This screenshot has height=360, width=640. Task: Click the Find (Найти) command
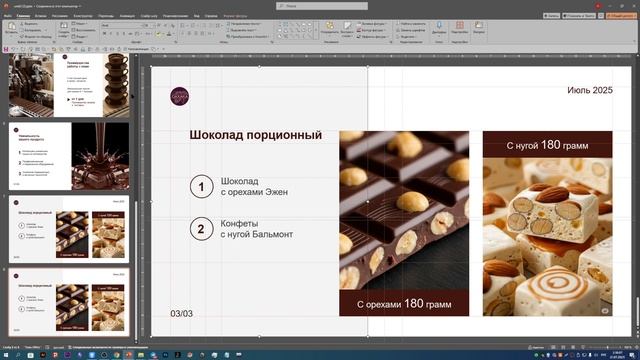pos(410,24)
